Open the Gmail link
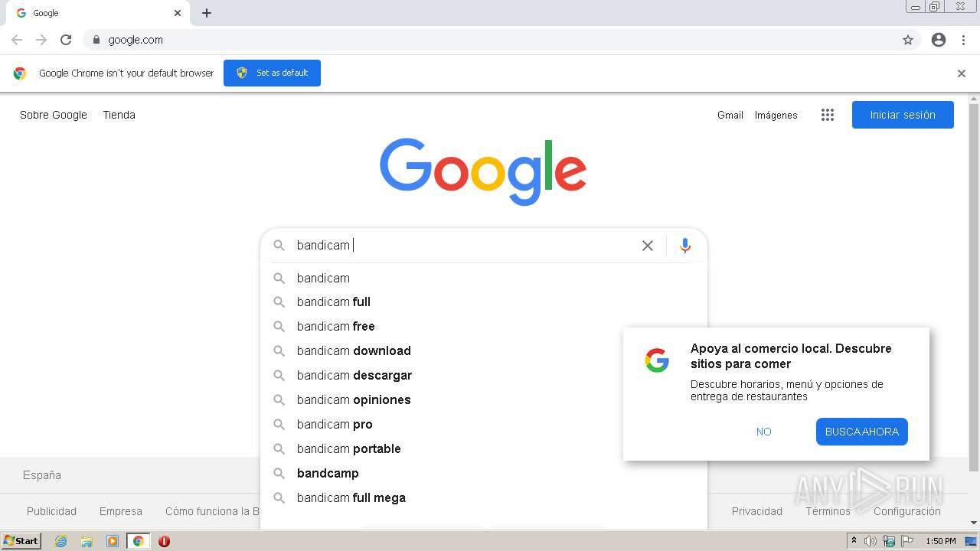 (730, 115)
